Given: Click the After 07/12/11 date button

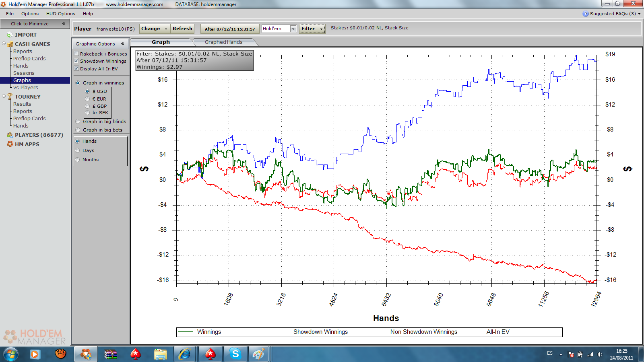Looking at the screenshot, I should click(x=230, y=29).
